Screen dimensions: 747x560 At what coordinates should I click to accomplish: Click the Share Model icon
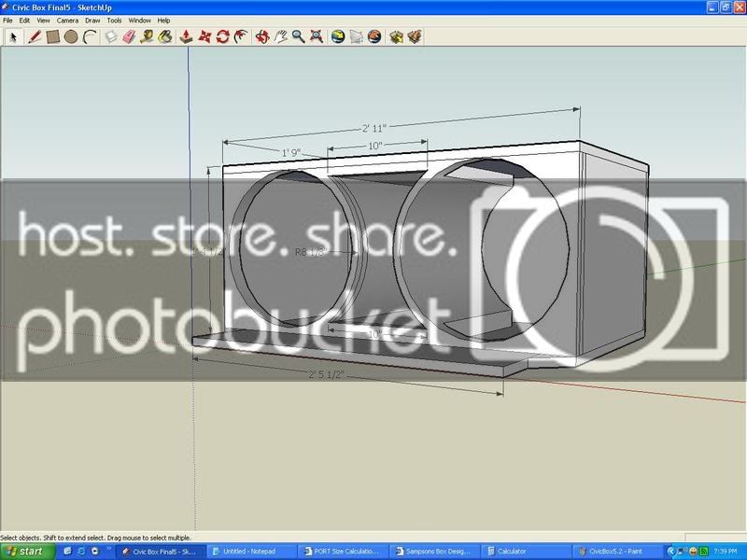tap(415, 36)
